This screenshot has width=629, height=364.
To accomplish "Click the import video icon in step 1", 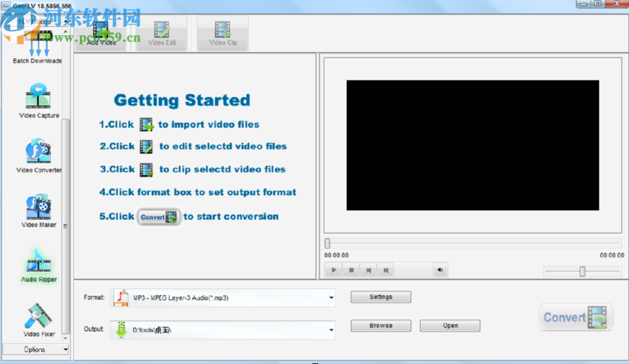I will point(146,124).
